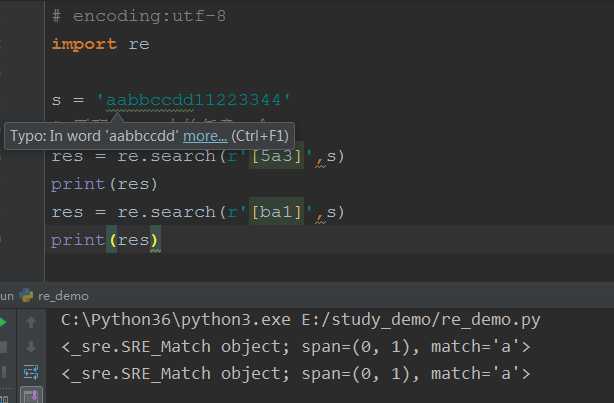Click the string 'aabbccdd11223344' in the editor
The width and height of the screenshot is (614, 403).
tap(193, 100)
